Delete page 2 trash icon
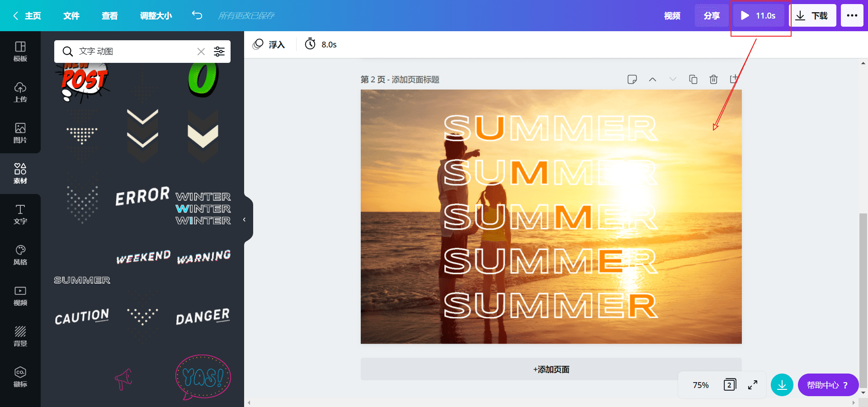868x407 pixels. pyautogui.click(x=713, y=80)
